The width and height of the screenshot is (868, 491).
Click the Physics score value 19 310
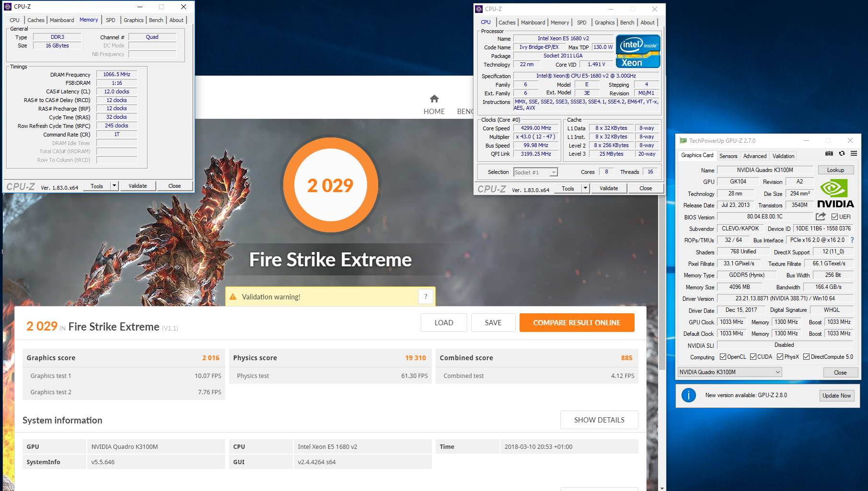[416, 358]
